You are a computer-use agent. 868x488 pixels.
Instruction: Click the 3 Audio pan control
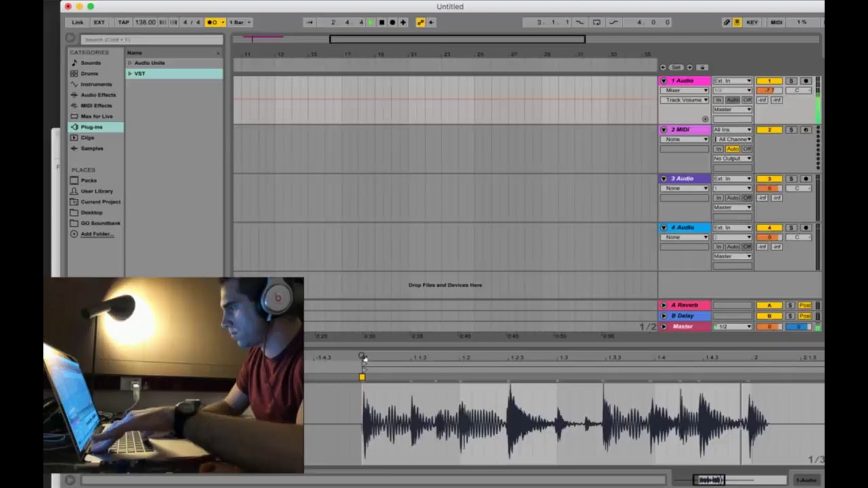[799, 188]
